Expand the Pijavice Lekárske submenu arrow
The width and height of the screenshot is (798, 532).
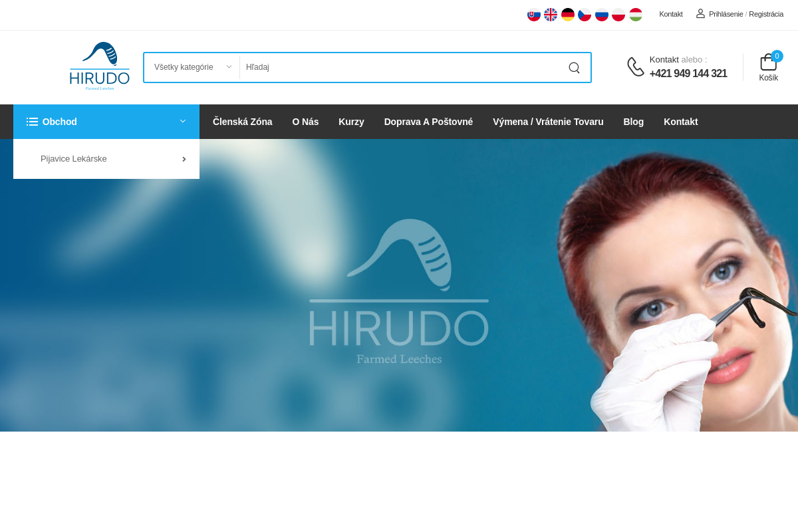tap(184, 159)
